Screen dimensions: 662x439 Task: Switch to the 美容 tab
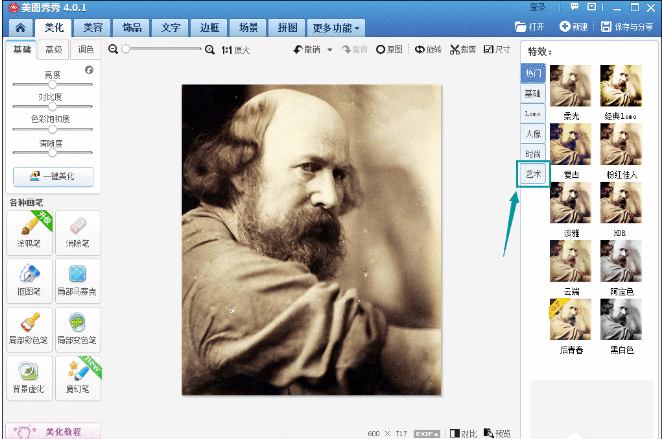point(93,27)
